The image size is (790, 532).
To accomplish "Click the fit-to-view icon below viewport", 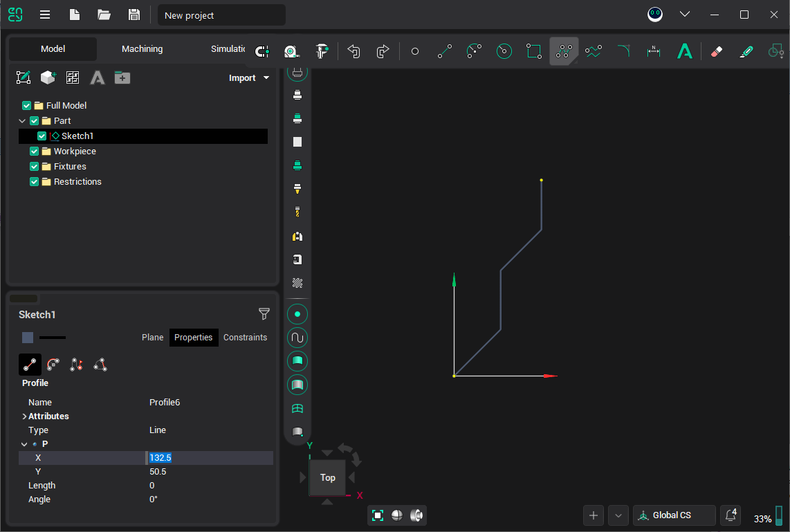I will point(378,515).
